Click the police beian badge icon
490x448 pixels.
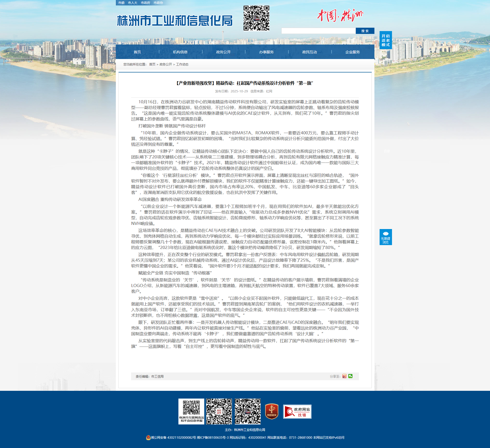148,437
